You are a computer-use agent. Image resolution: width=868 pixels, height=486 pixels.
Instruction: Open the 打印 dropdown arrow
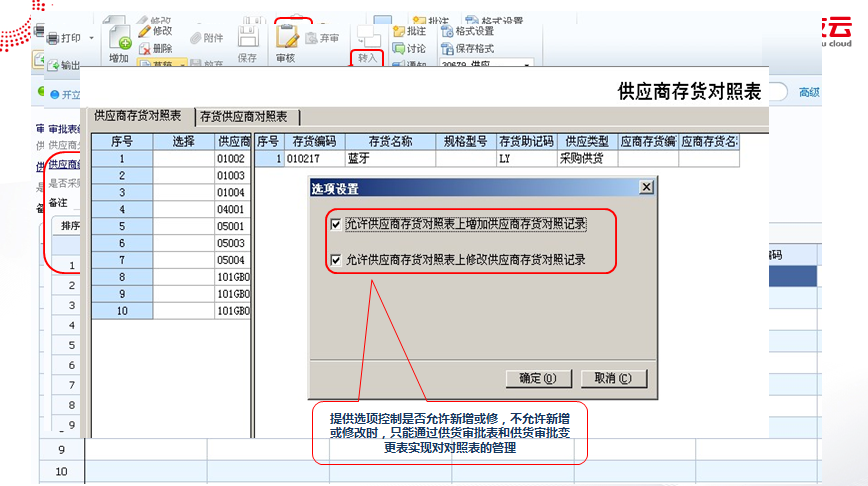pos(91,38)
